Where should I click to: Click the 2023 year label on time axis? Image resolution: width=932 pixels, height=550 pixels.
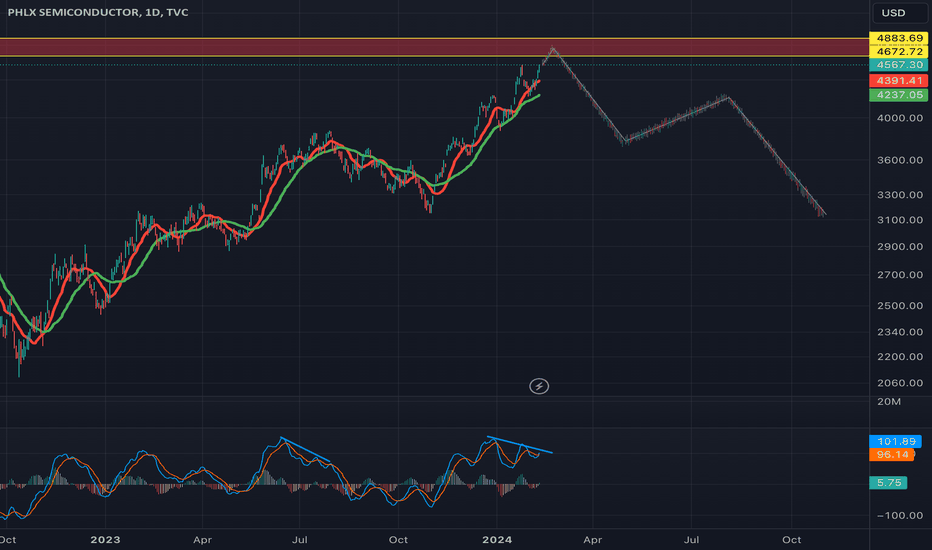[x=105, y=540]
